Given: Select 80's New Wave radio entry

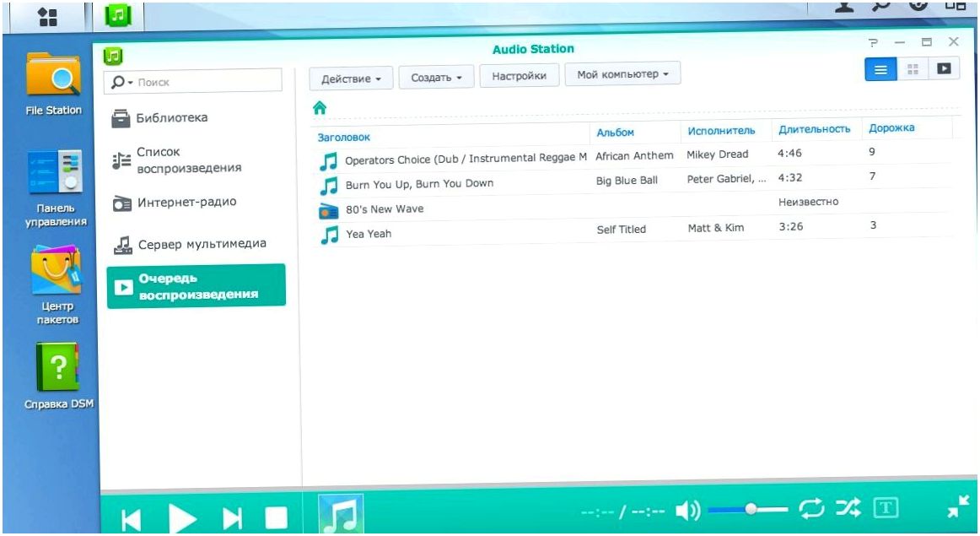Looking at the screenshot, I should (x=633, y=206).
